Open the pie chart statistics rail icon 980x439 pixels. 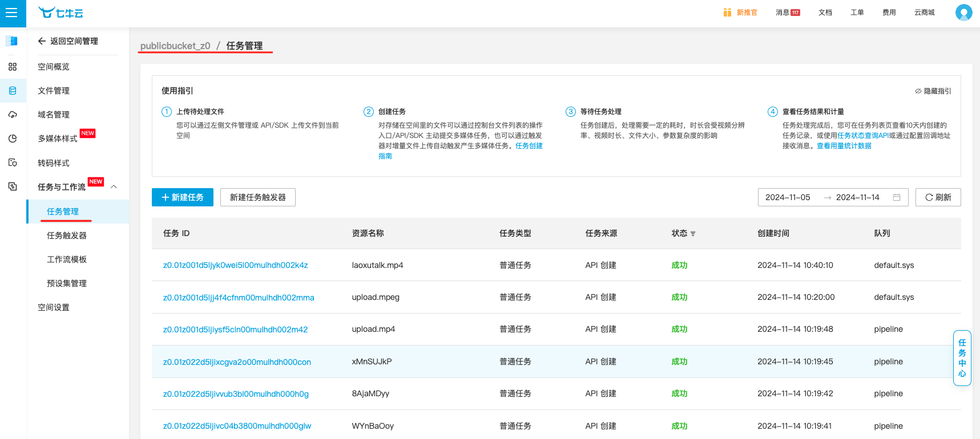point(13,139)
